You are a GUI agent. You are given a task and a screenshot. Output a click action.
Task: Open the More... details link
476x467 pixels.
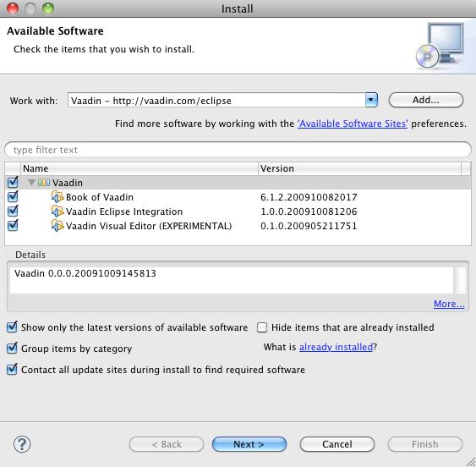click(x=449, y=304)
